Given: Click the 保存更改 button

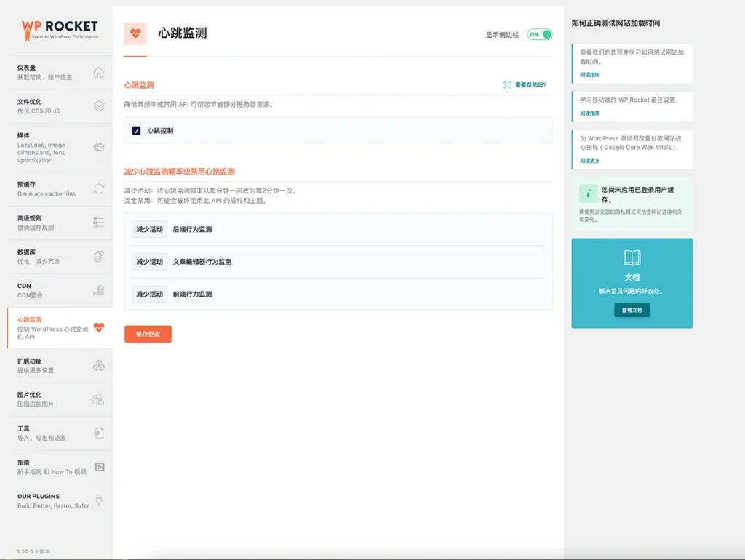Looking at the screenshot, I should click(x=148, y=334).
